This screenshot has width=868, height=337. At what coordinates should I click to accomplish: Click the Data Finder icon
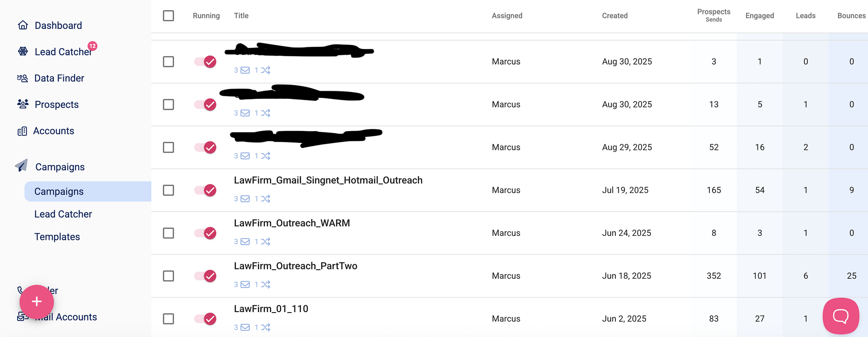point(23,78)
